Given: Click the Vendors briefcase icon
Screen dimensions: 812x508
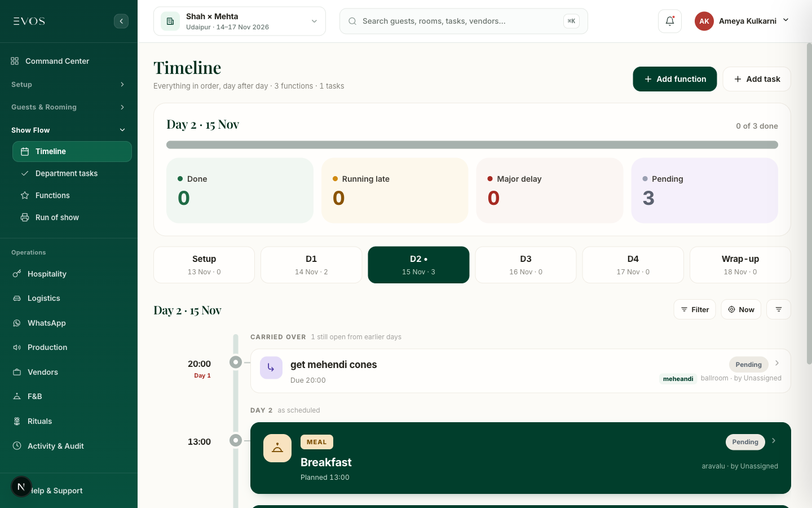Looking at the screenshot, I should [17, 372].
